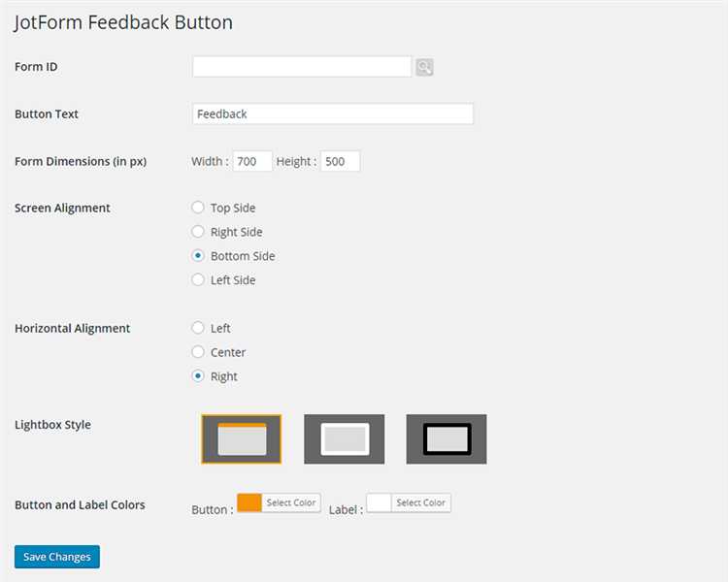
Task: Click the Screen Alignment label text
Action: pyautogui.click(x=62, y=209)
